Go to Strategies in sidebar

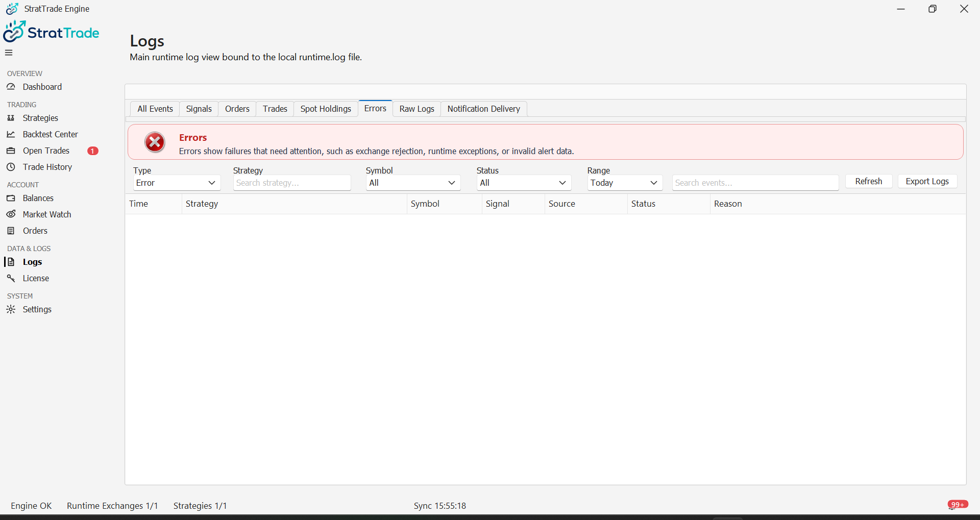(x=40, y=118)
